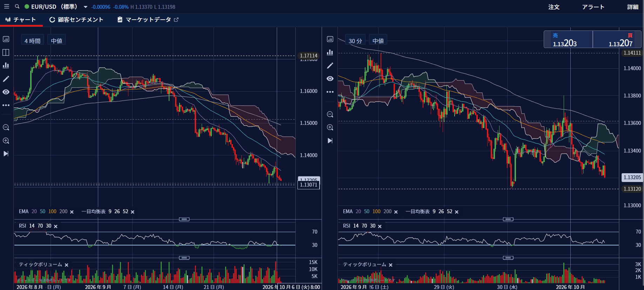Open the 詳細 details view
The height and width of the screenshot is (290, 644).
tap(633, 7)
